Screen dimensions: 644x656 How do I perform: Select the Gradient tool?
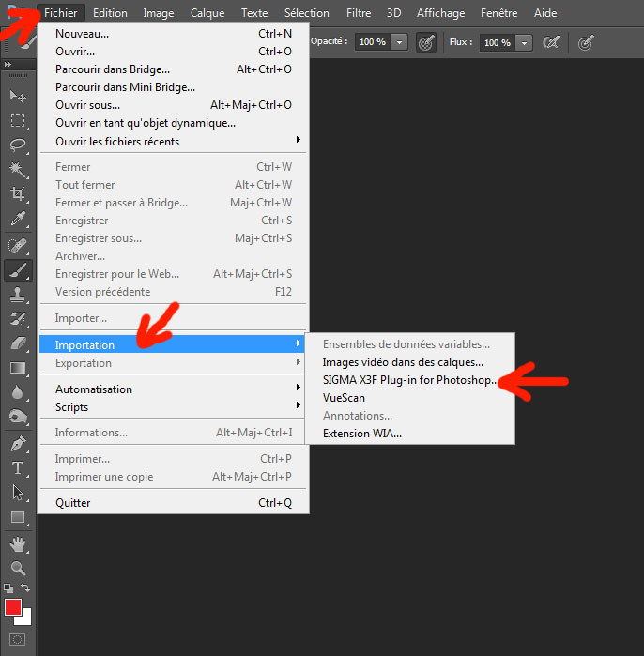point(18,368)
